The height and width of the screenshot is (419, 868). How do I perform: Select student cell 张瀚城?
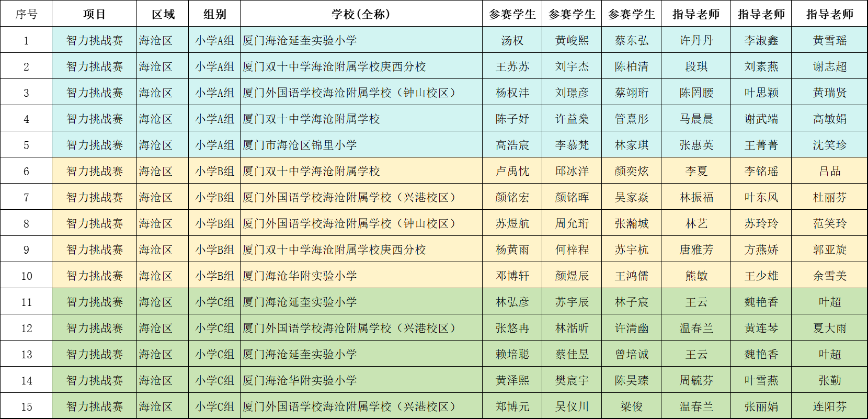(632, 223)
